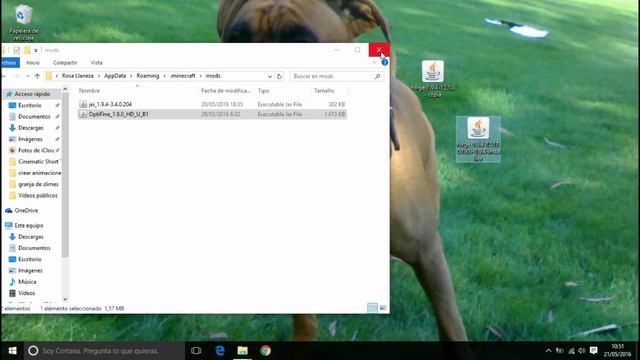Launch Google Chrome from the taskbar
Screen dimensions: 640x360
click(266, 351)
